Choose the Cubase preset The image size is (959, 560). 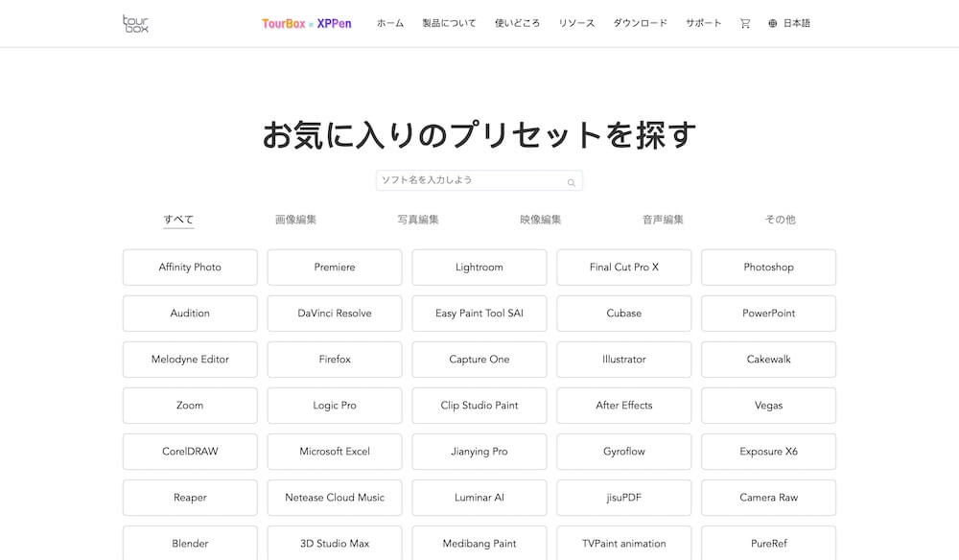click(624, 313)
